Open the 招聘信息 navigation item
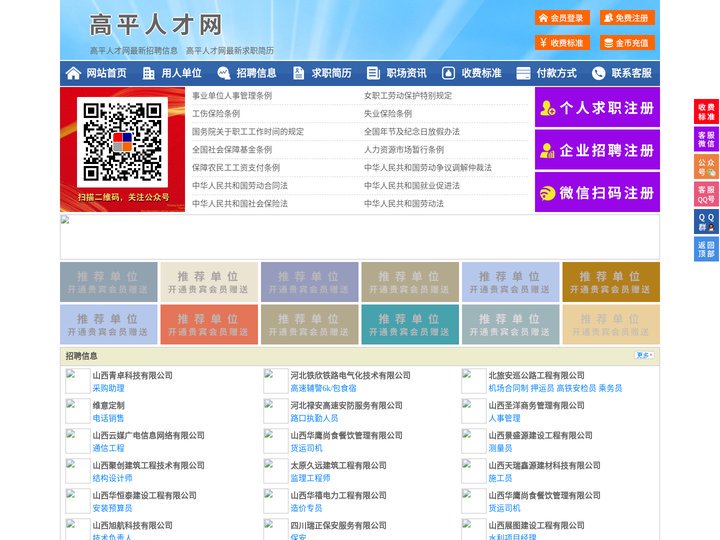 (x=256, y=73)
